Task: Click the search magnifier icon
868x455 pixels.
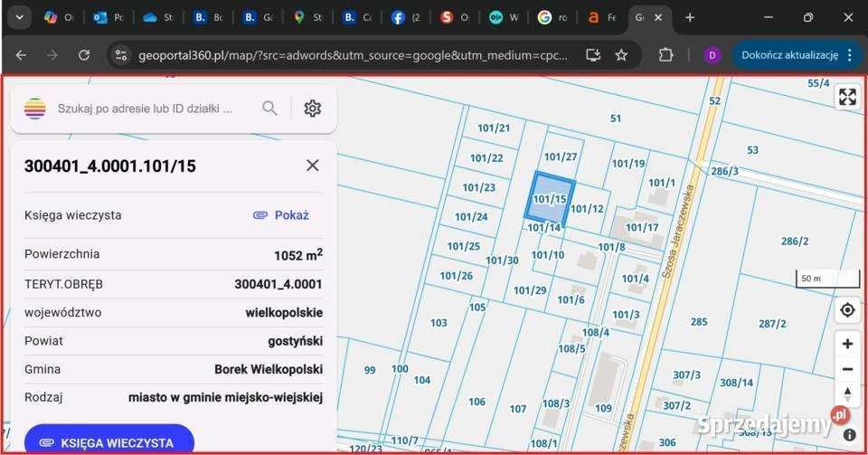Action: 269,109
